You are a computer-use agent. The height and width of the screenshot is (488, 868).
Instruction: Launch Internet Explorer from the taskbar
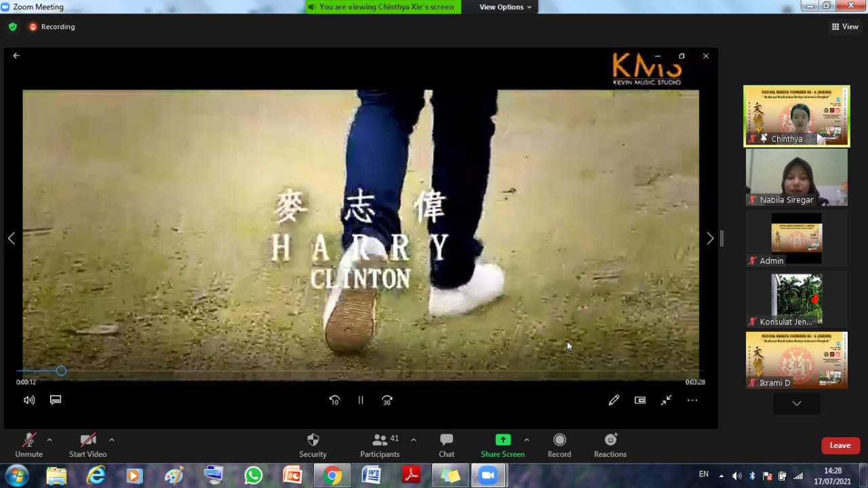(96, 476)
